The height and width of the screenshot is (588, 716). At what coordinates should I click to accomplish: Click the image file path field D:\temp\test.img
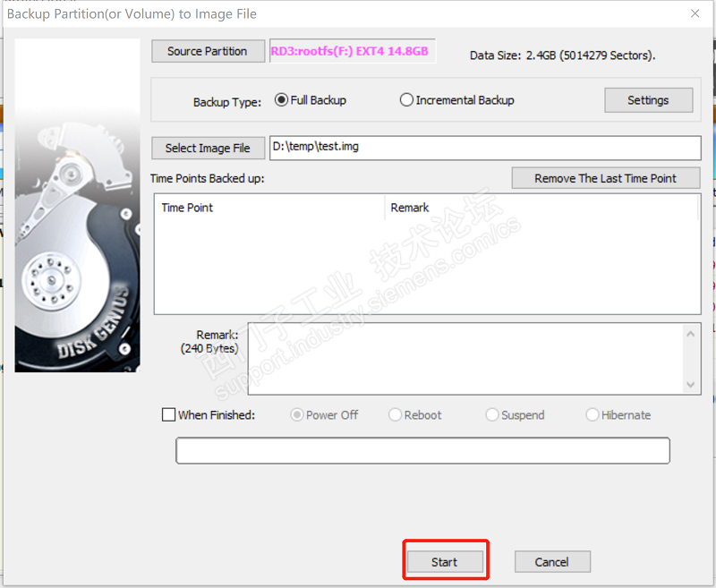pyautogui.click(x=485, y=148)
